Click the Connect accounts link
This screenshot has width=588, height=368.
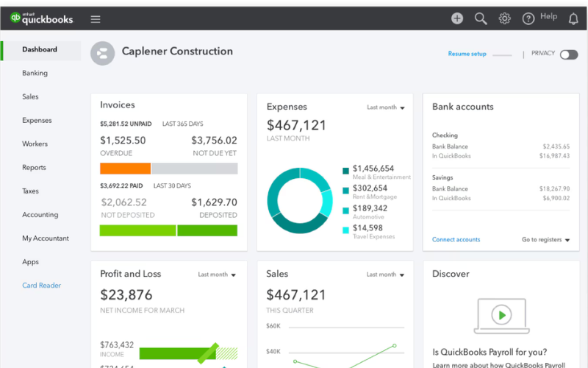pos(456,240)
